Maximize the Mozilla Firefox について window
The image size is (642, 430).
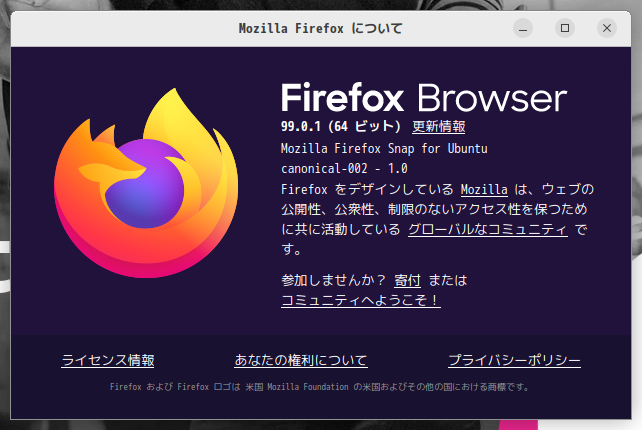[x=565, y=28]
